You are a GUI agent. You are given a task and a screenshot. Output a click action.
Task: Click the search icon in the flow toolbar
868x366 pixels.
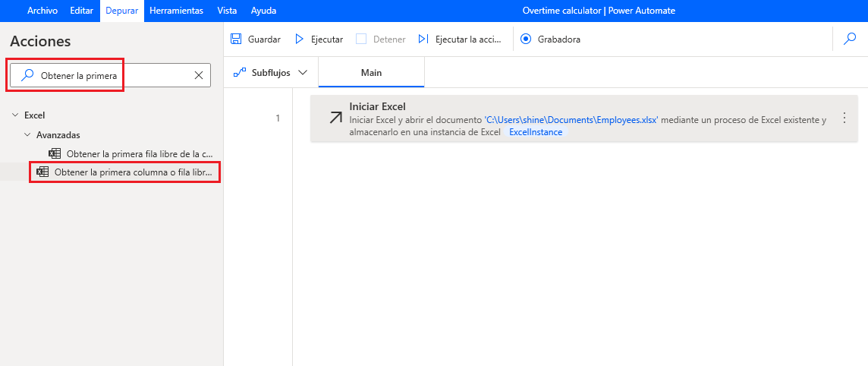(x=849, y=39)
